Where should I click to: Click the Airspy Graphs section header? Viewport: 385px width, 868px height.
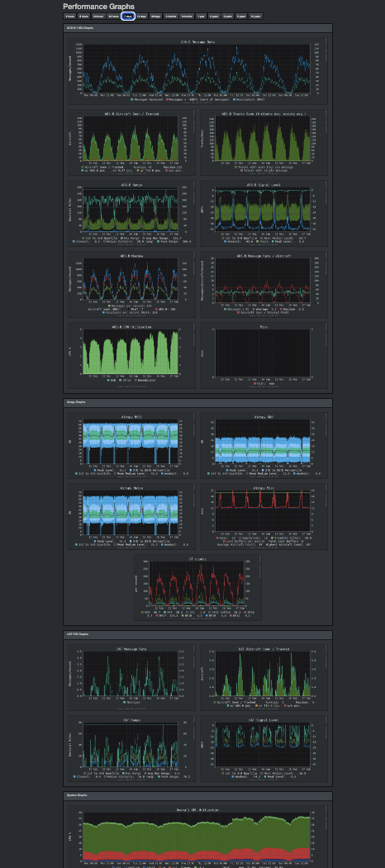coord(197,403)
